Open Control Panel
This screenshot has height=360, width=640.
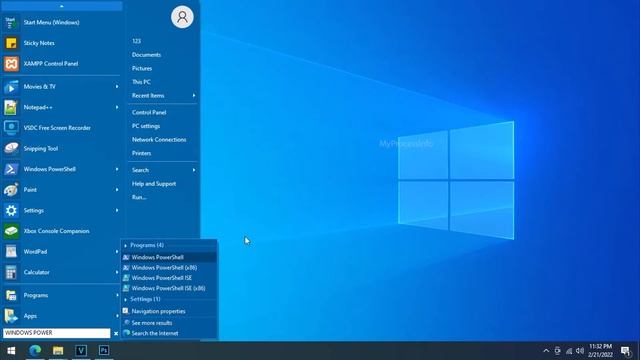[x=149, y=112]
